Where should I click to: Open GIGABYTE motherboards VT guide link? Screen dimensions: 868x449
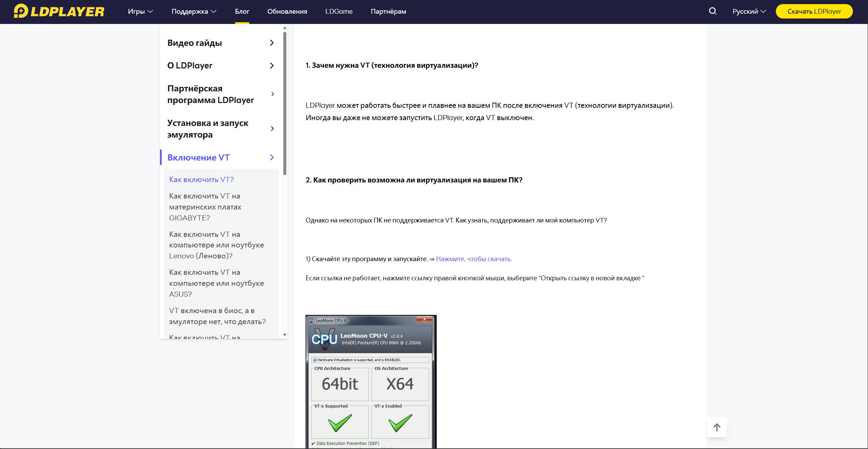(205, 207)
